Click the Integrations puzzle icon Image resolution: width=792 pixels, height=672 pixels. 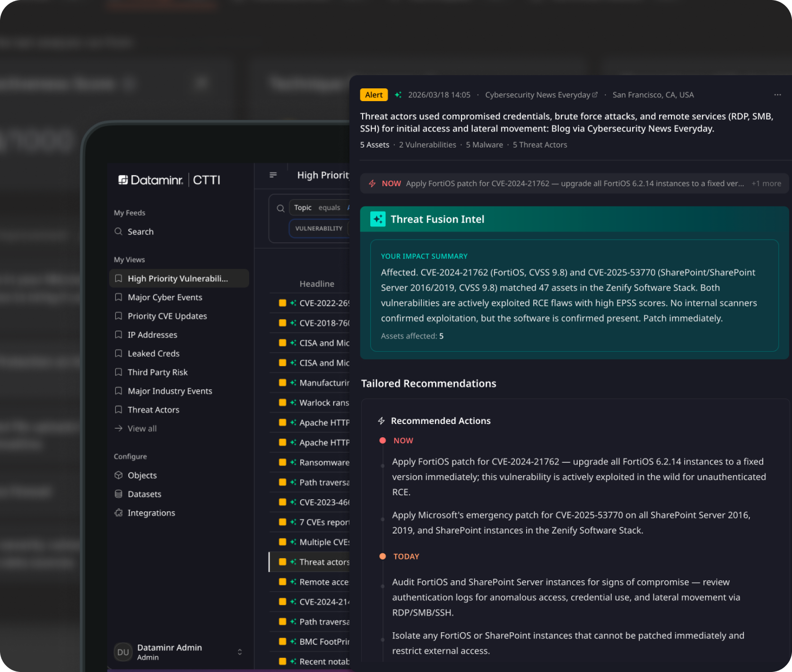[119, 513]
